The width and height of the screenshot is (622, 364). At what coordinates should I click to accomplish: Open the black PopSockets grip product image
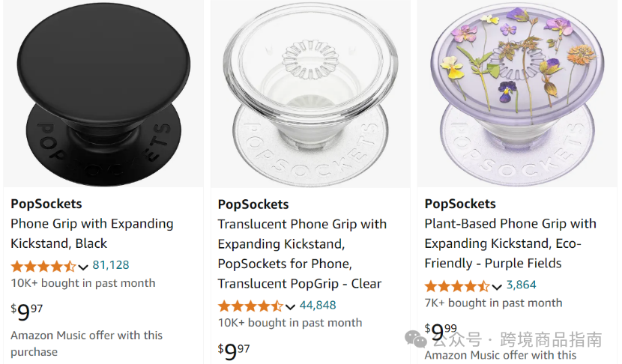pyautogui.click(x=103, y=94)
